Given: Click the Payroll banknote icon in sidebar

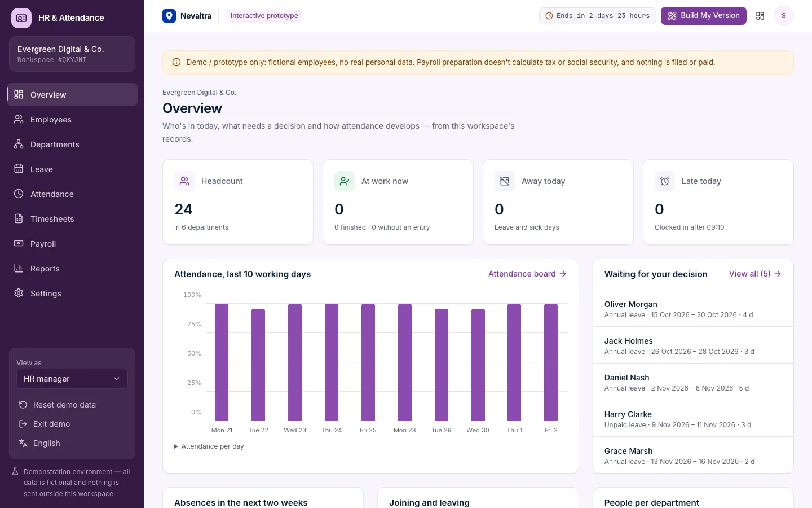Looking at the screenshot, I should pos(19,243).
